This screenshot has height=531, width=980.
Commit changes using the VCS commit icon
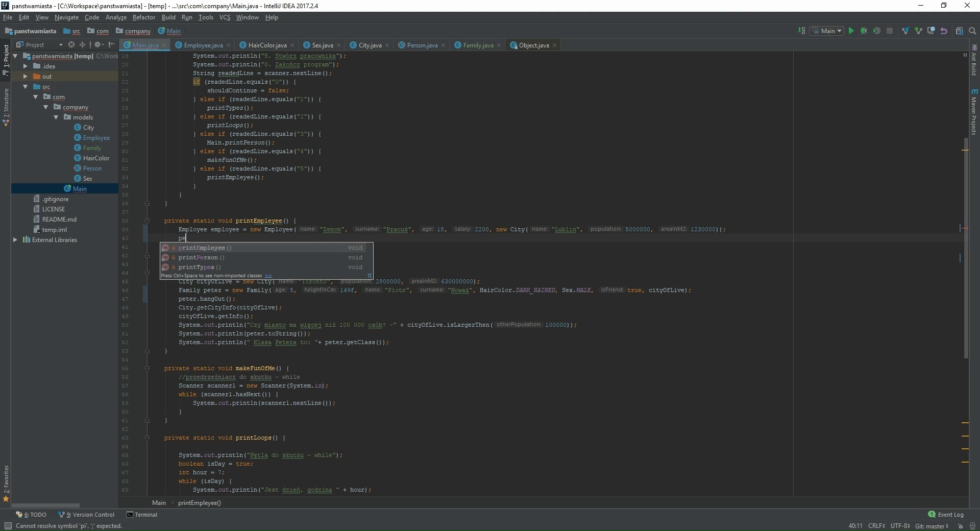pos(918,31)
